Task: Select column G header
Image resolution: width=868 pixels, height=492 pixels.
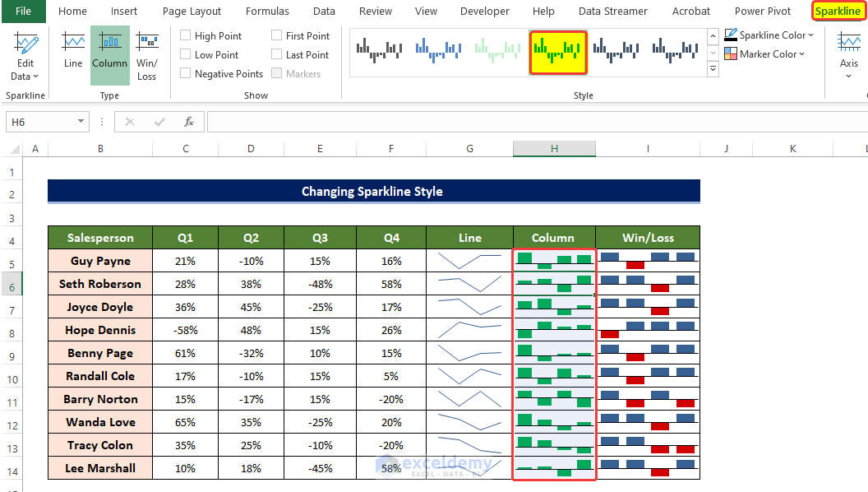Action: (x=469, y=148)
